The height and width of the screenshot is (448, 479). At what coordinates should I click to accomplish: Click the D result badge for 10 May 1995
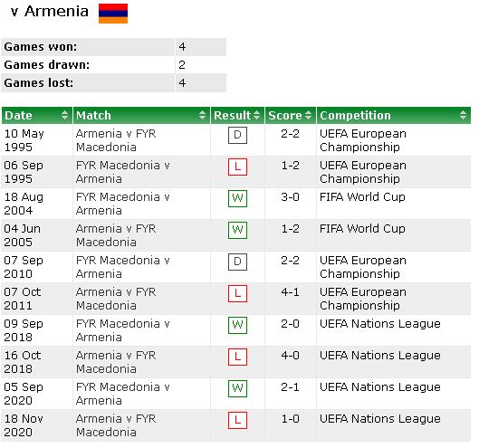237,135
